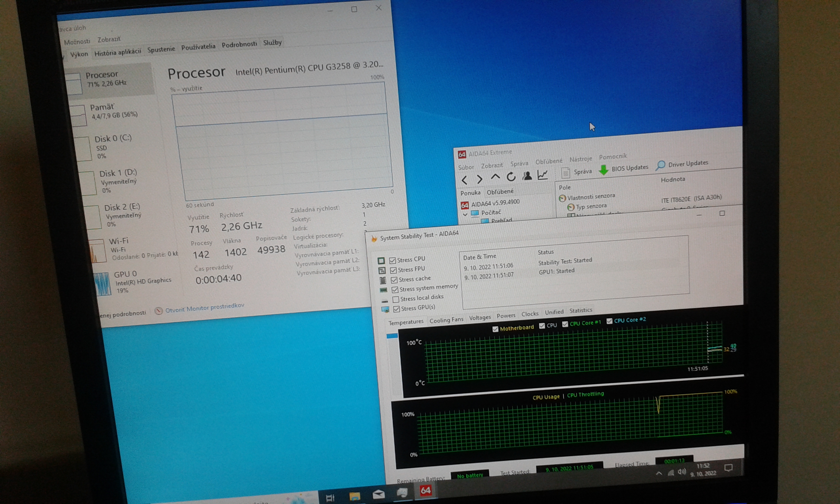Click AIDA64 back navigation arrow
The width and height of the screenshot is (840, 504).
pyautogui.click(x=465, y=180)
